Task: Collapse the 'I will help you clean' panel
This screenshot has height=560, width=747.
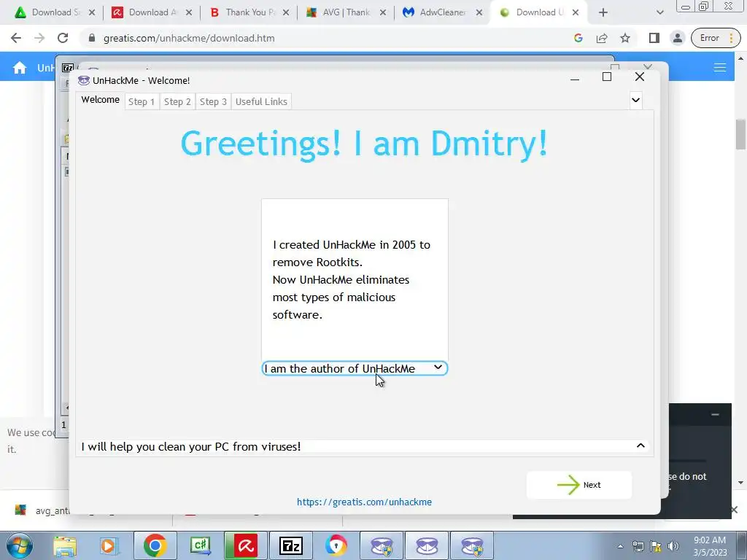Action: tap(640, 446)
